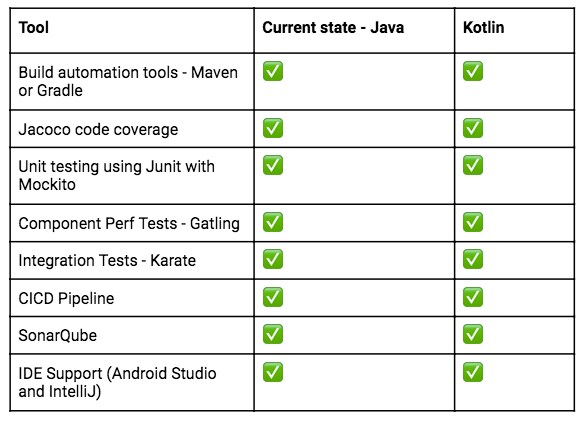Click the Tool column header
582x423 pixels.
point(34,27)
